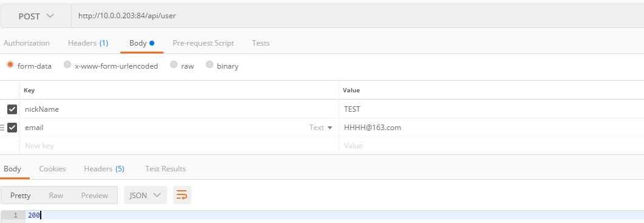Open the Pre-request Script tab
This screenshot has height=223, width=644.
204,43
